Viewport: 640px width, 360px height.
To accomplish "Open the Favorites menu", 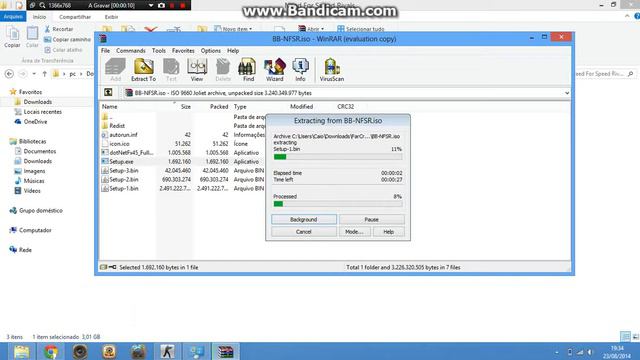I will (x=183, y=51).
